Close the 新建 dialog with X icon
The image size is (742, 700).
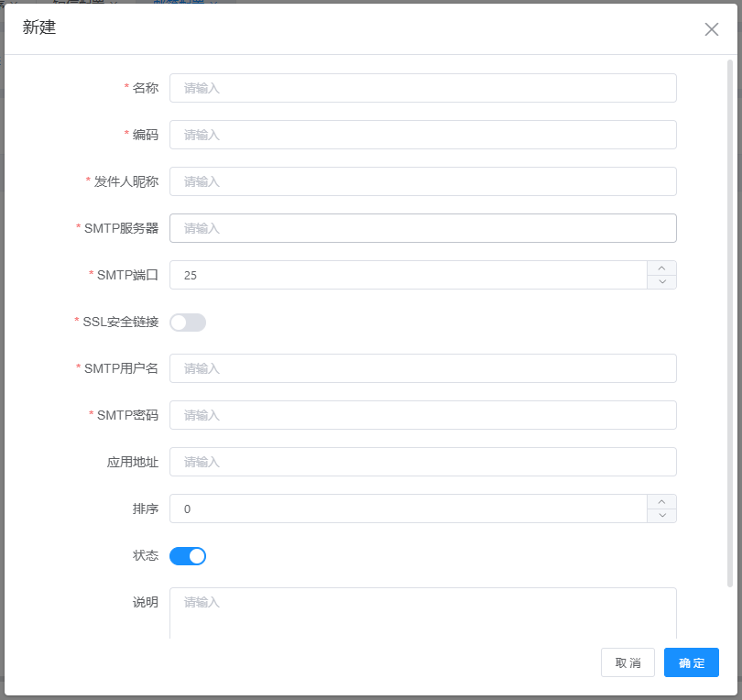pyautogui.click(x=712, y=29)
